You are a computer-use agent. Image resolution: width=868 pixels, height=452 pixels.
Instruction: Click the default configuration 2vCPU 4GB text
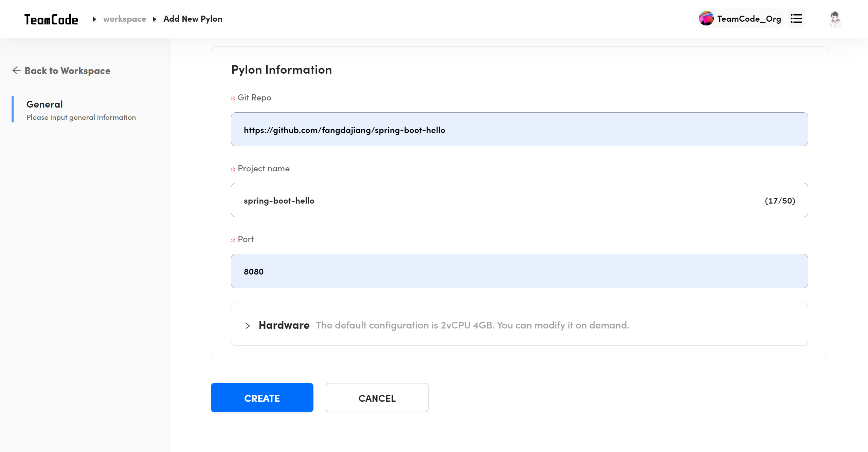pyautogui.click(x=473, y=325)
